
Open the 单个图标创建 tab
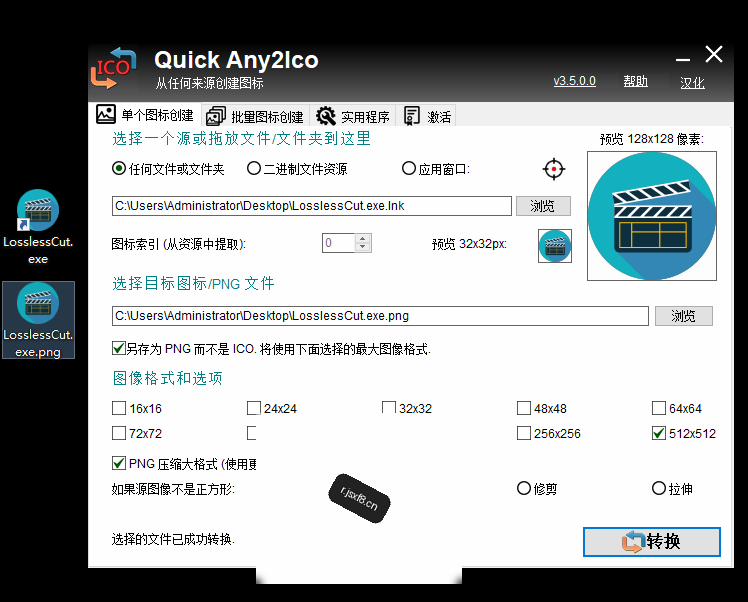point(145,115)
